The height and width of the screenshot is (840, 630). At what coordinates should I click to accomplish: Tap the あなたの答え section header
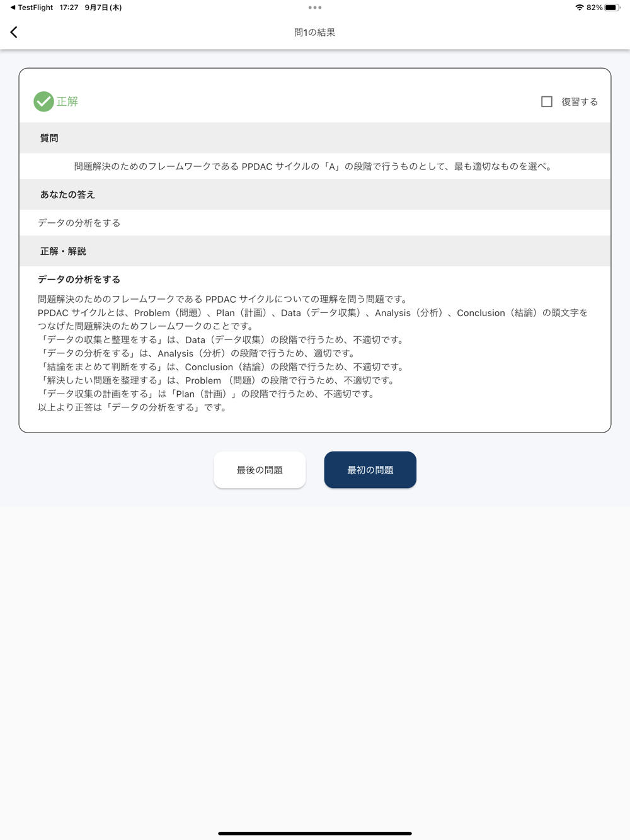tap(315, 195)
